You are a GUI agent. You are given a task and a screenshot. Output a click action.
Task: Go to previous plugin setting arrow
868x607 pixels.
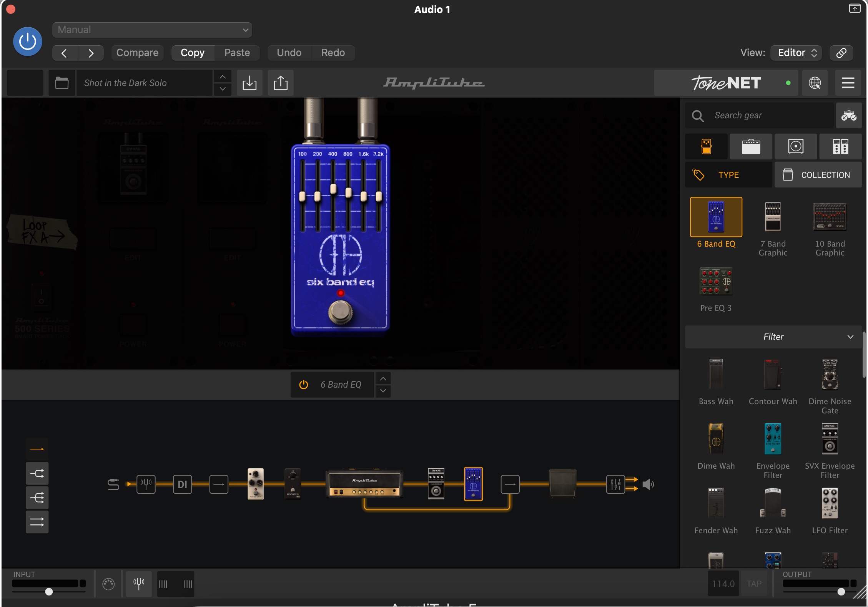point(65,53)
